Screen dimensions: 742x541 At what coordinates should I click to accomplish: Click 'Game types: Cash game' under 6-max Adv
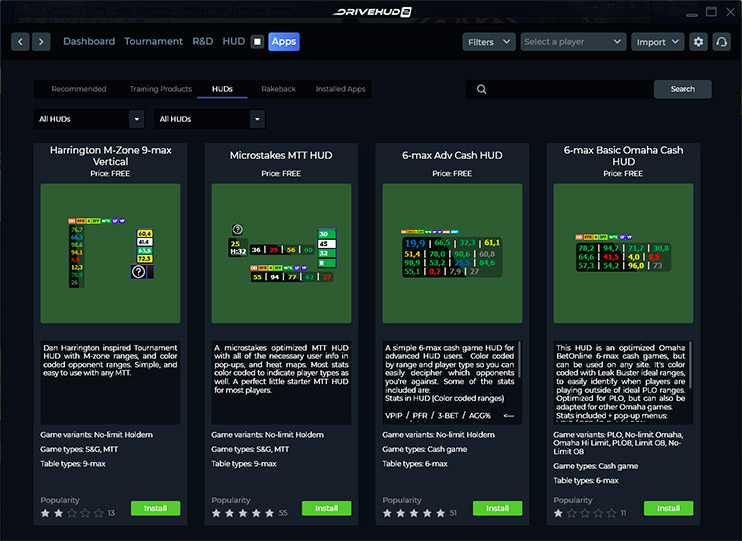(x=424, y=449)
